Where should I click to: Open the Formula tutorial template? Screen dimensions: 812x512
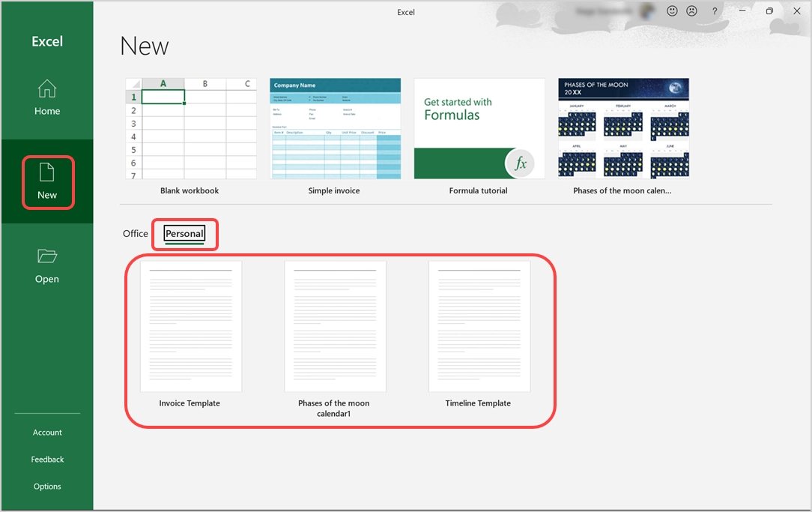[479, 128]
